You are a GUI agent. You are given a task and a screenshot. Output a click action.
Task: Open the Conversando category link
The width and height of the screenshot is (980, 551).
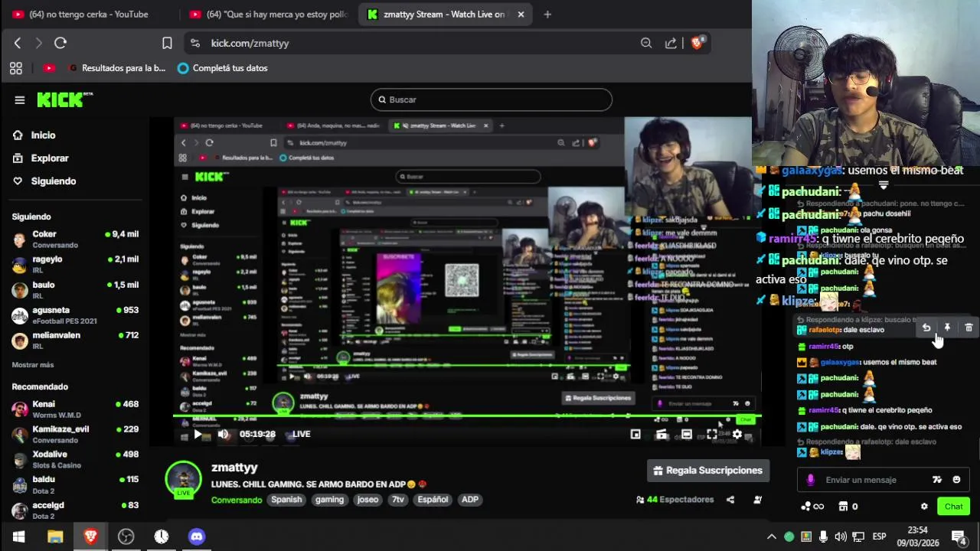(237, 500)
